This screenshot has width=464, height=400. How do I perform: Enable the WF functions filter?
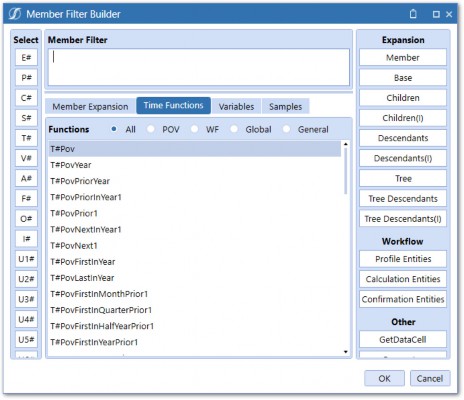coord(195,129)
